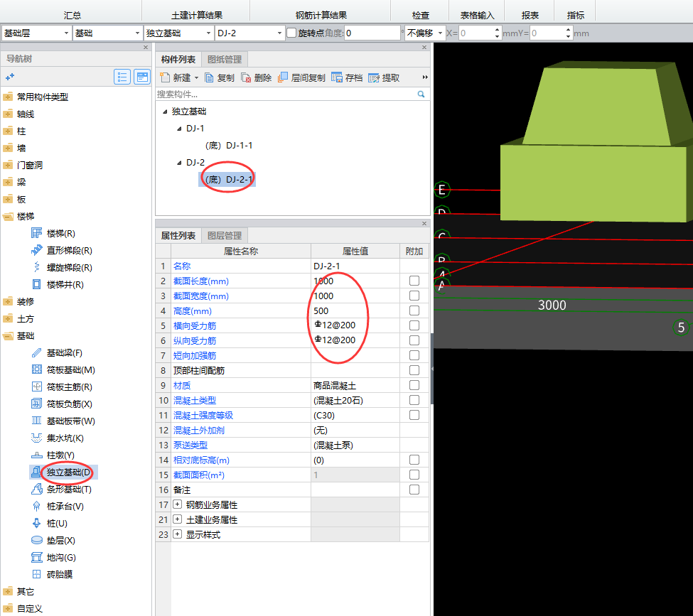Switch to 图纸管理 tab
The width and height of the screenshot is (693, 616).
[225, 59]
